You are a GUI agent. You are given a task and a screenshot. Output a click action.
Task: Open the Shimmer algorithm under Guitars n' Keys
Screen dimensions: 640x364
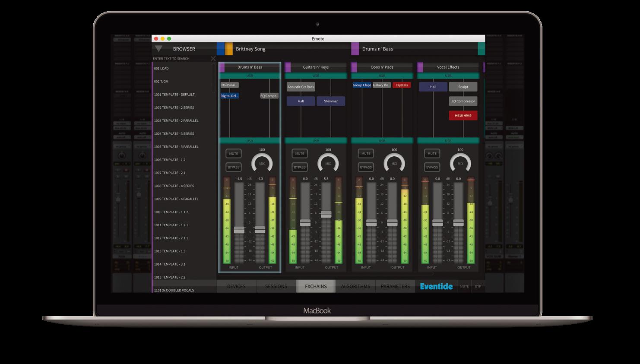pos(330,101)
